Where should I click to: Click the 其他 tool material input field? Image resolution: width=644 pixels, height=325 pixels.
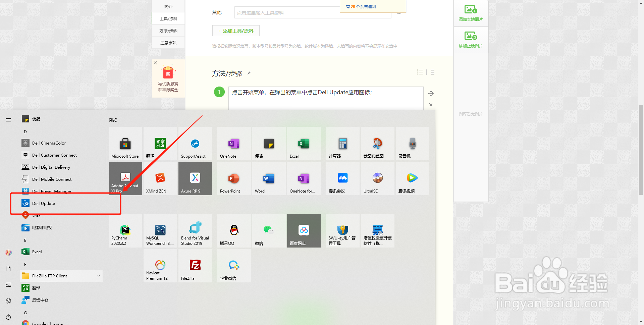313,13
